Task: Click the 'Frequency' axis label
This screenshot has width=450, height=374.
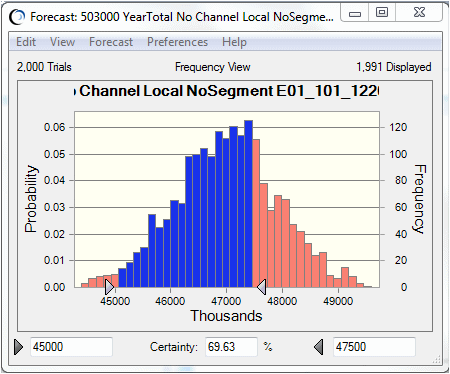Action: coord(420,199)
